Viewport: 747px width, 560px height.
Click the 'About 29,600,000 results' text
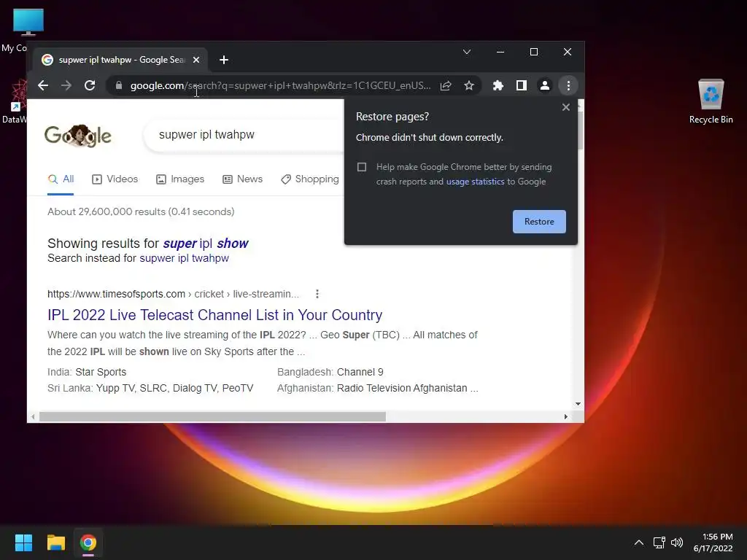pos(141,212)
